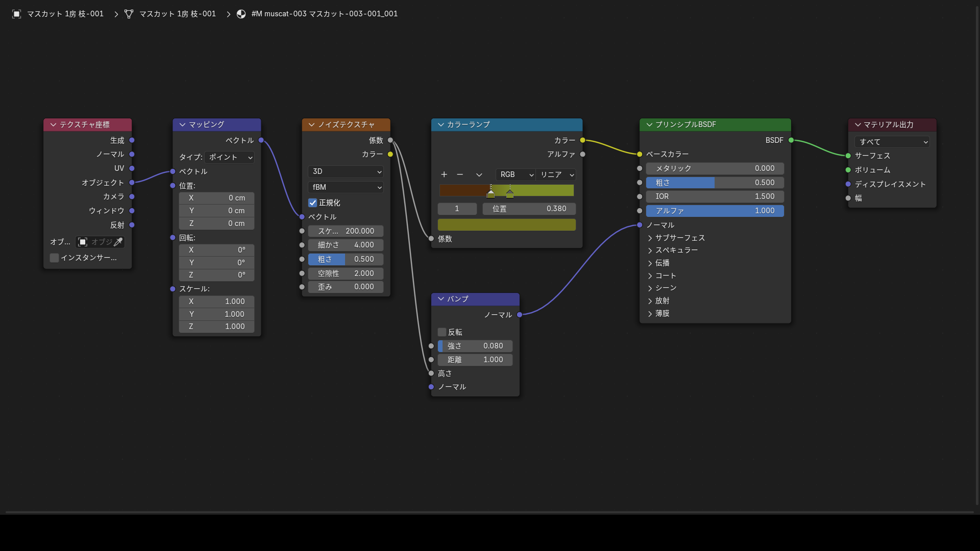Screen dimensions: 980x551
Task: Click the noise カラー output socket
Action: click(x=390, y=154)
